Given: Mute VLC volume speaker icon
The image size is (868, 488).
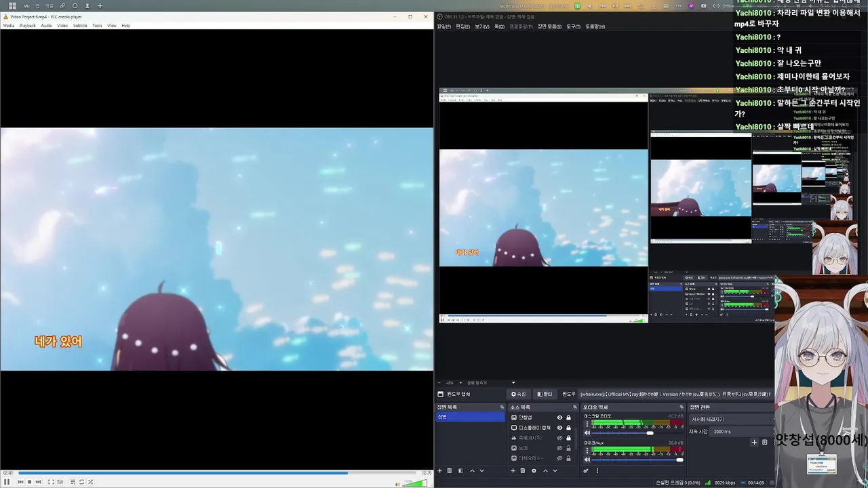Looking at the screenshot, I should pyautogui.click(x=398, y=483).
